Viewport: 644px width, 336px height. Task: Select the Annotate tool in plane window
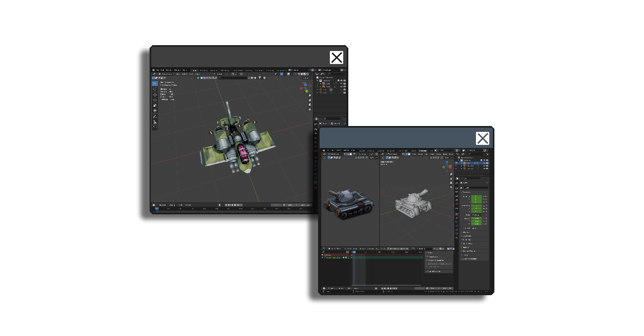(155, 117)
